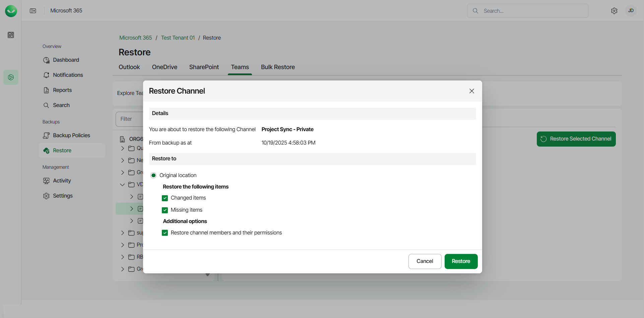
Task: Click the green Restore button in dialog
Action: pos(461,261)
